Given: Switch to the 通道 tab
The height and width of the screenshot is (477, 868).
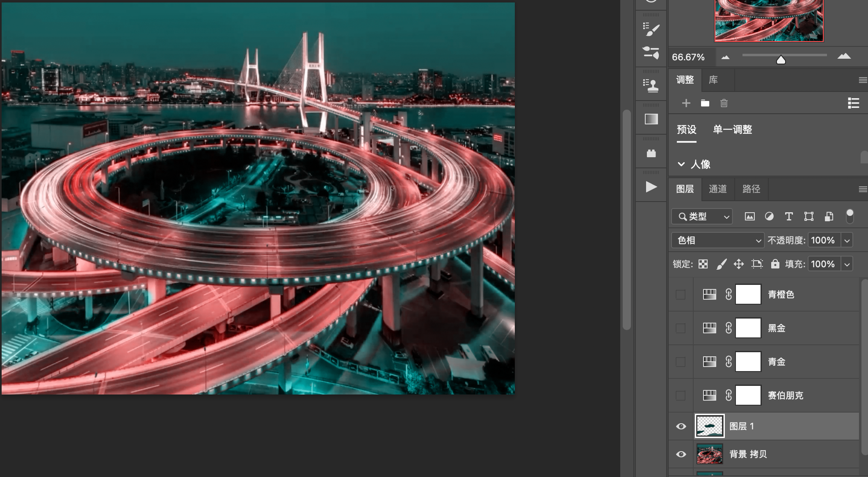Looking at the screenshot, I should [x=717, y=189].
